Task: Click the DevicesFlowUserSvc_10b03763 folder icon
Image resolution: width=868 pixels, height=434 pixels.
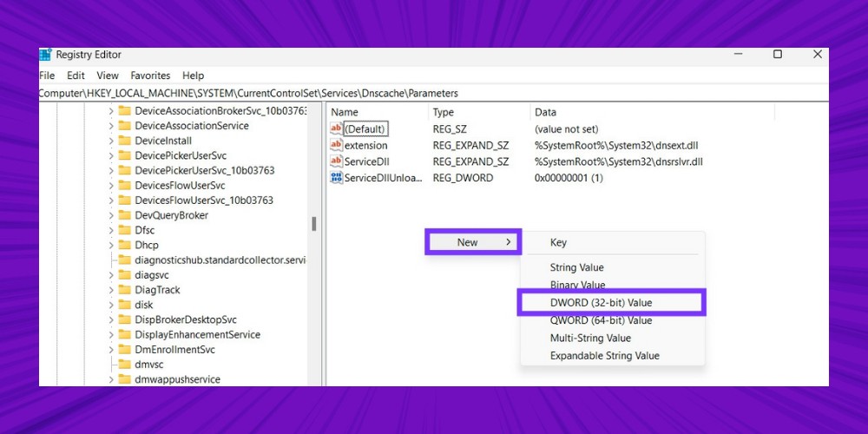Action: (124, 201)
